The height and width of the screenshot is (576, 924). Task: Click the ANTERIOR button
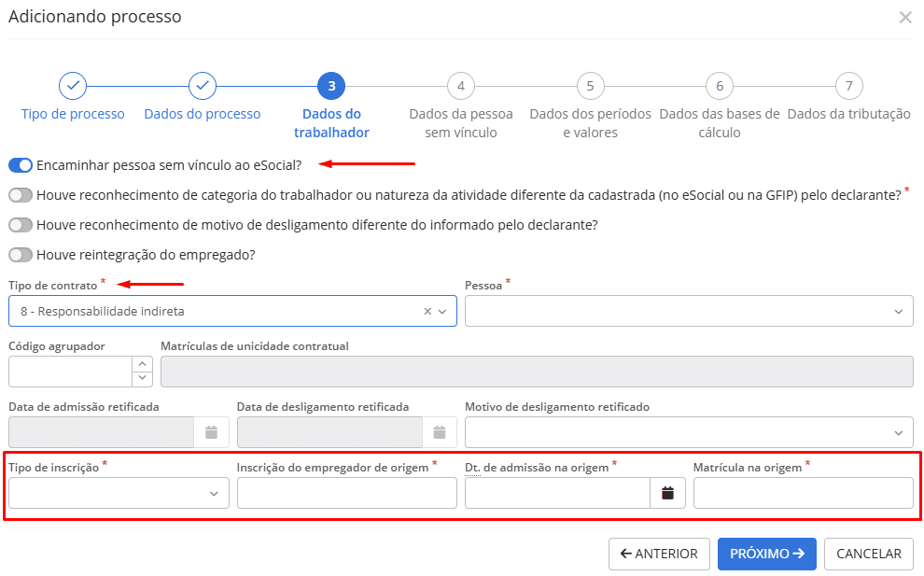tap(659, 554)
